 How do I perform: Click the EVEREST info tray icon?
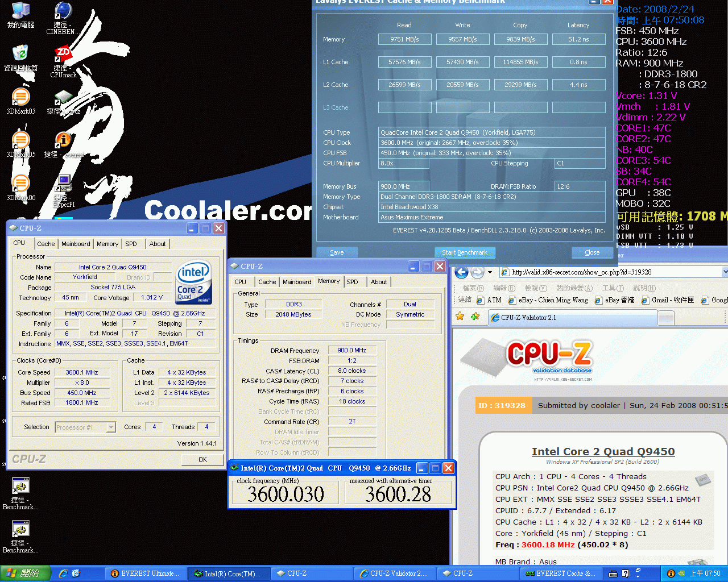click(671, 573)
